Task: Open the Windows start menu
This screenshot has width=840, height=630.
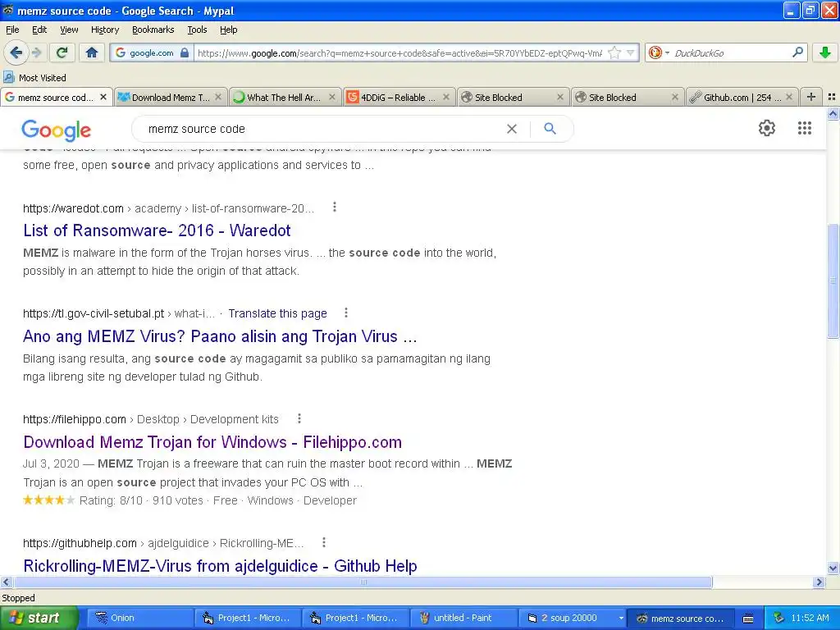Action: (39, 618)
